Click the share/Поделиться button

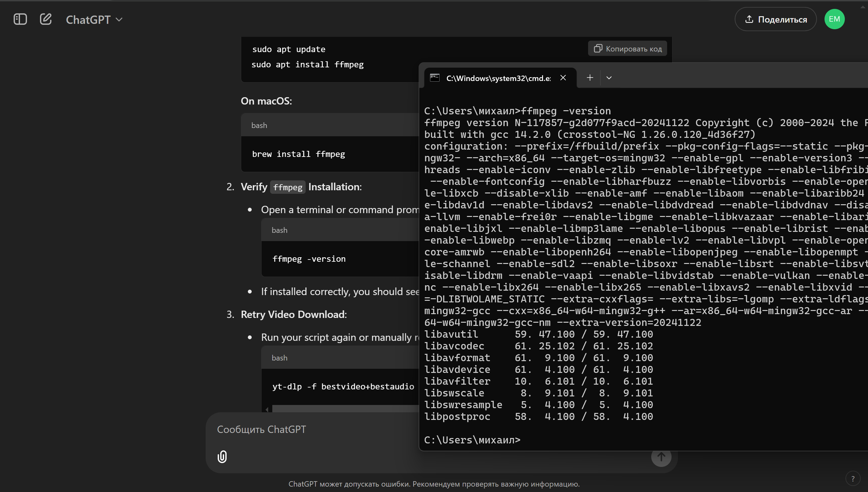[x=775, y=19]
